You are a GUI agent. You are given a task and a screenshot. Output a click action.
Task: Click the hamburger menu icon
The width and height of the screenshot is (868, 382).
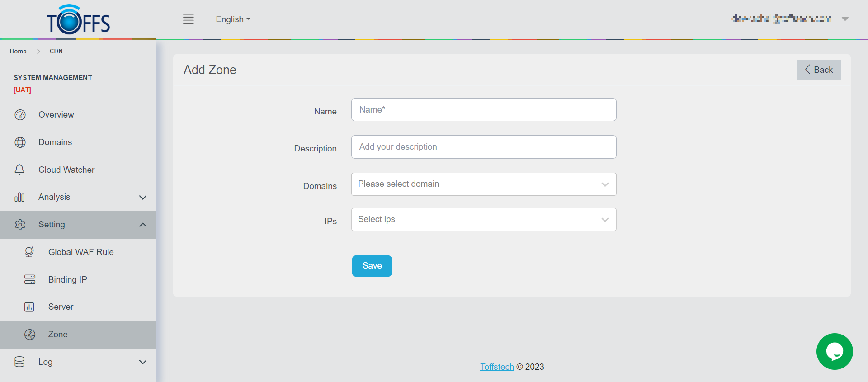[x=189, y=19]
